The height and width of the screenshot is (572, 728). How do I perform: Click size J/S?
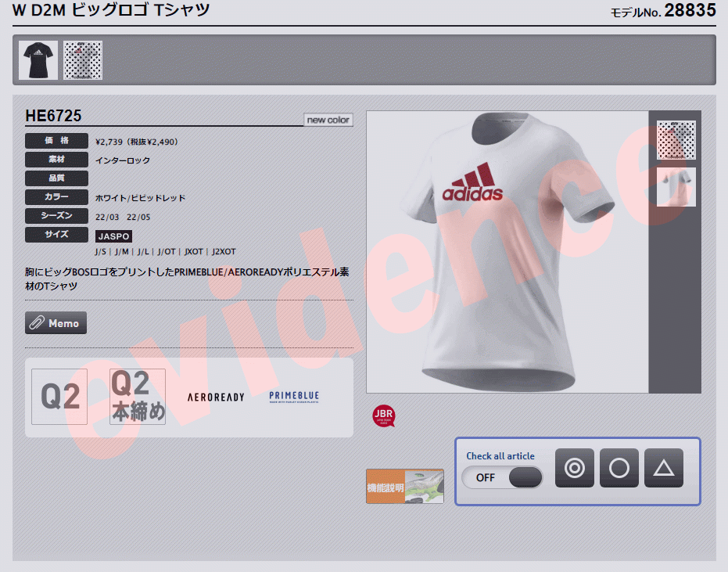pyautogui.click(x=100, y=252)
